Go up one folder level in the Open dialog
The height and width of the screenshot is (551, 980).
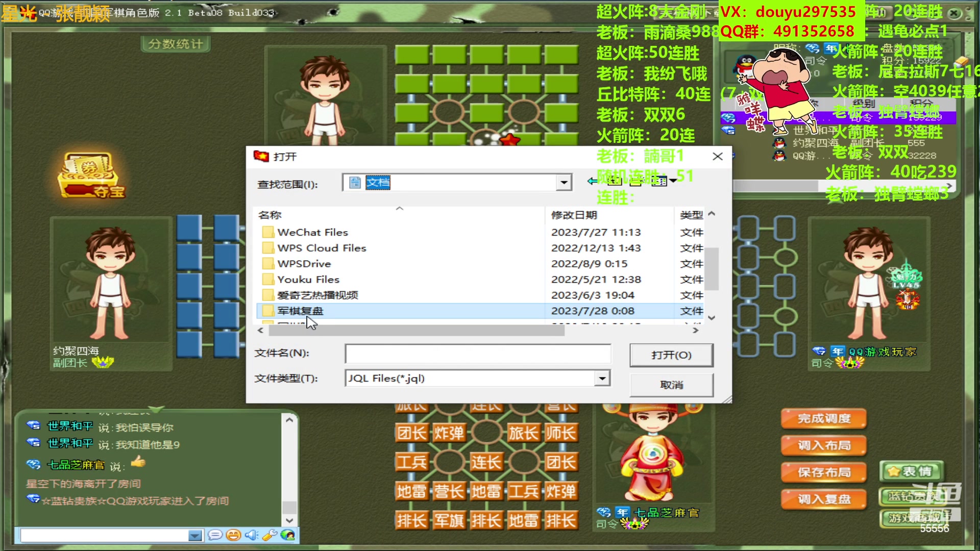coord(615,181)
